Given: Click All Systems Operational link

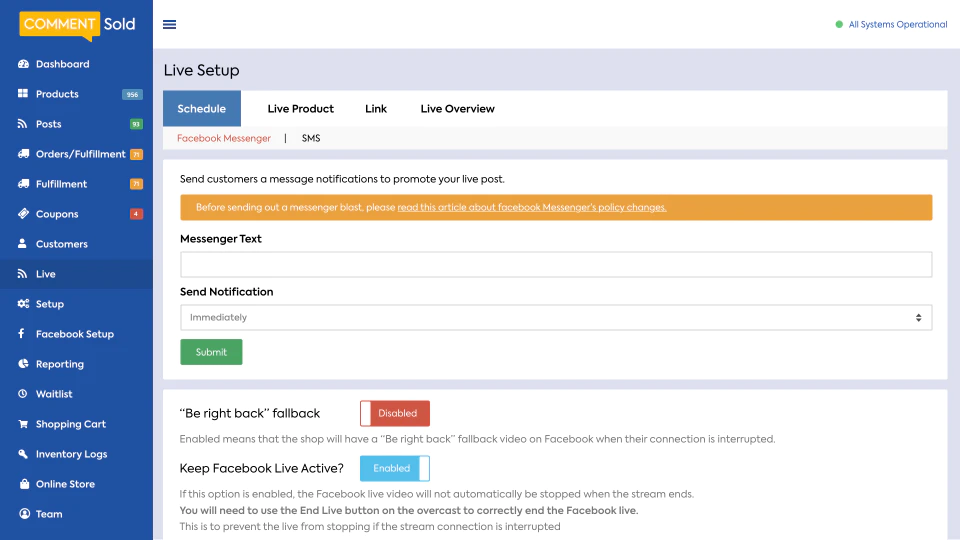Looking at the screenshot, I should pyautogui.click(x=898, y=24).
